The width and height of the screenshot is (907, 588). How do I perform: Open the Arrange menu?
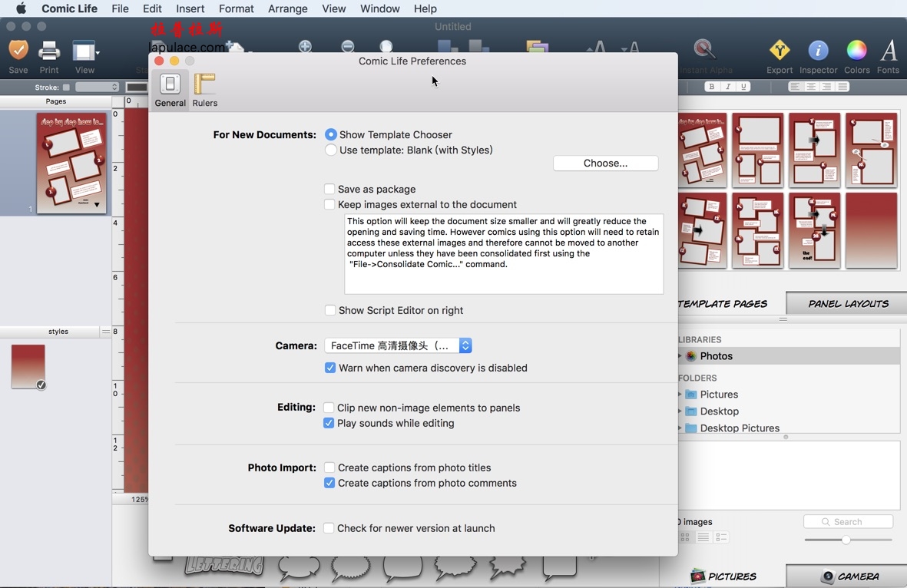287,8
